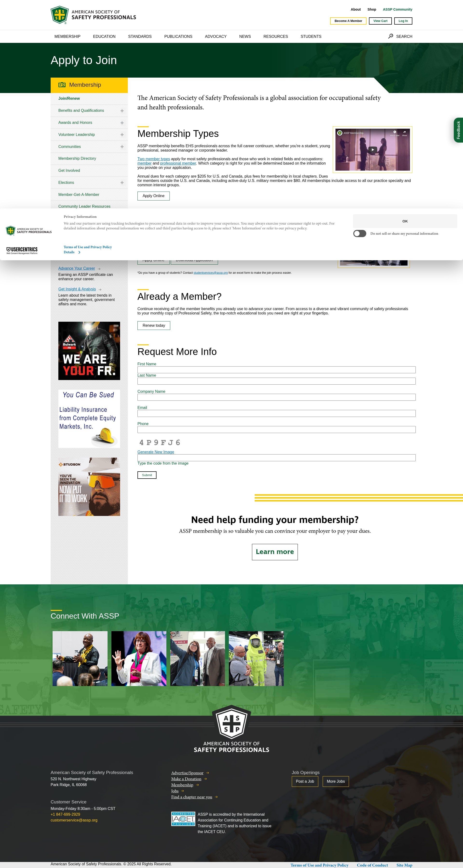Click the IACET accredited provider logo
Image resolution: width=463 pixels, height=868 pixels.
[x=183, y=819]
